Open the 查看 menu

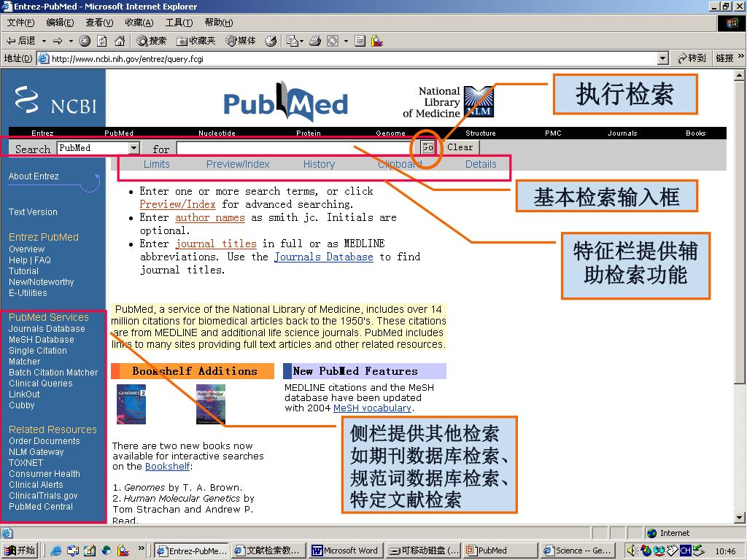pyautogui.click(x=99, y=23)
